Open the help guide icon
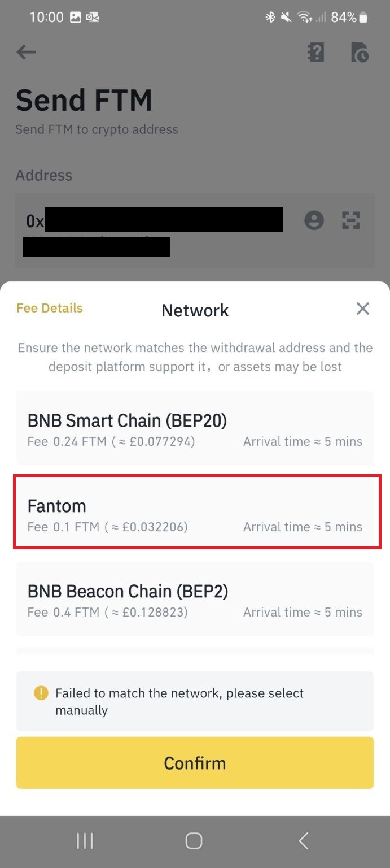Viewport: 390px width, 868px height. click(315, 53)
